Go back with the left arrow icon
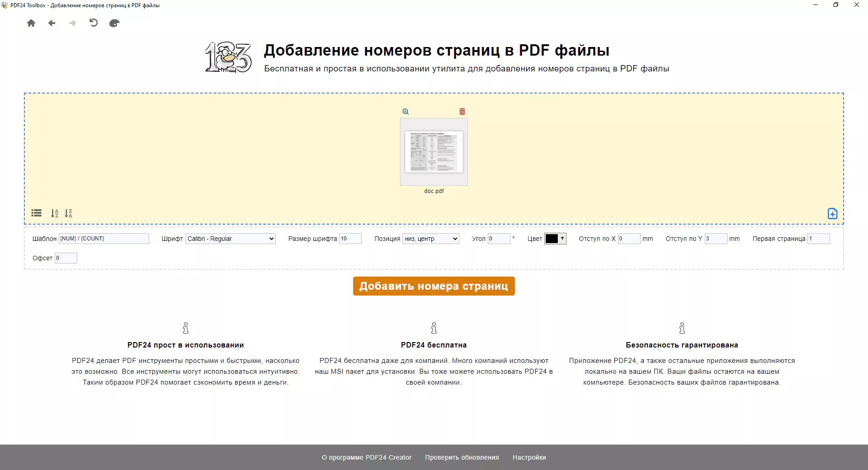The width and height of the screenshot is (868, 470). (x=52, y=23)
